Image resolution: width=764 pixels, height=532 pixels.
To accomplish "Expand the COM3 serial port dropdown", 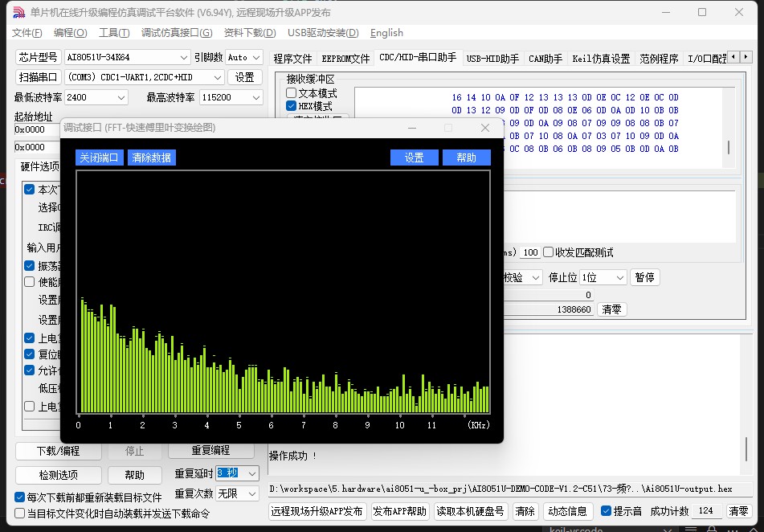I will point(145,77).
